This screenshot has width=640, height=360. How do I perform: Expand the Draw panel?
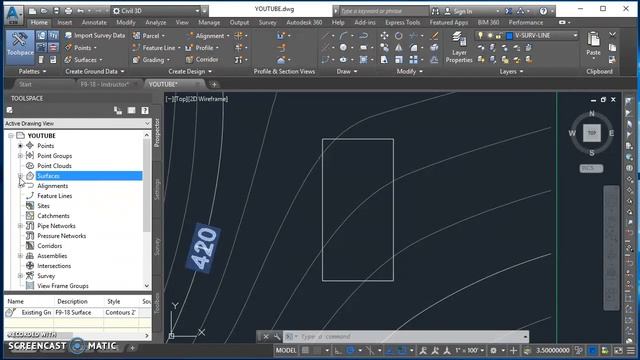(x=347, y=71)
